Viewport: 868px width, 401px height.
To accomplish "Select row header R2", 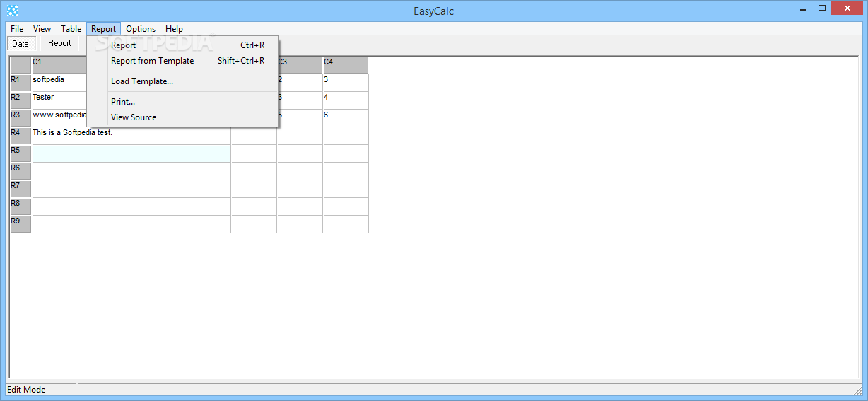I will 20,100.
